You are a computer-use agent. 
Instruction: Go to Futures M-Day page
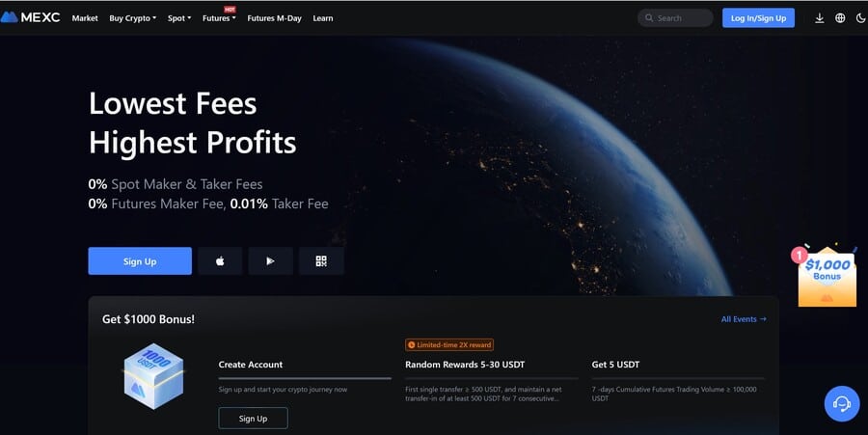(274, 18)
